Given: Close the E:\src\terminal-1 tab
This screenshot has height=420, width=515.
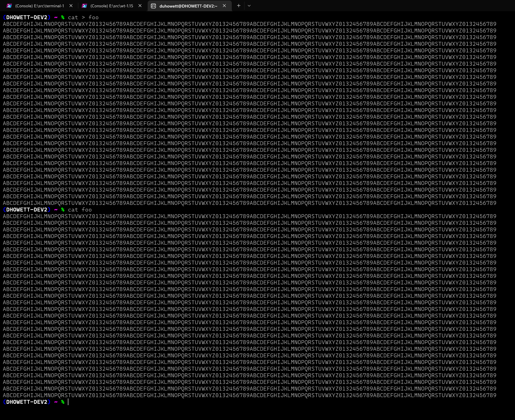Looking at the screenshot, I should coord(71,6).
